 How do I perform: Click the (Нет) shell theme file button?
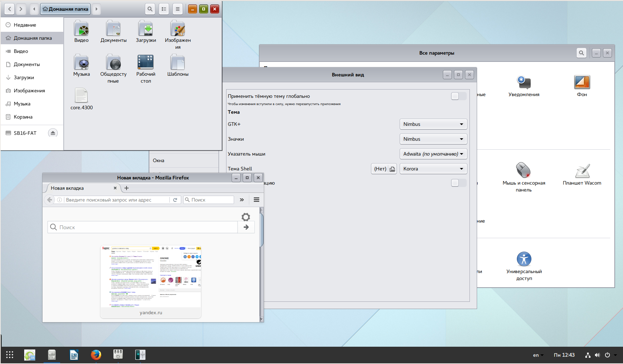coord(383,169)
